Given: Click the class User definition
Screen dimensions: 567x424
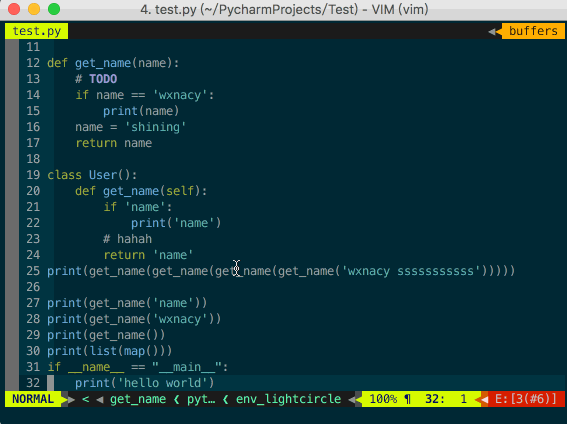Looking at the screenshot, I should (92, 175).
